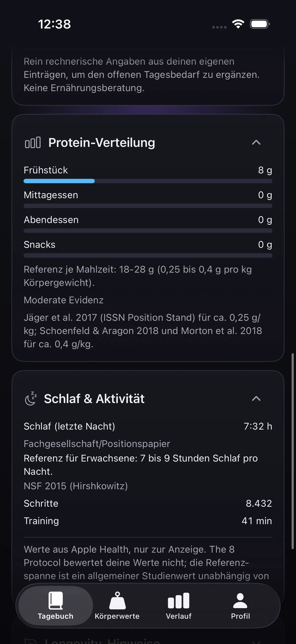Tap the NSF 2015 (Hirshkowitz) reference

tap(76, 486)
